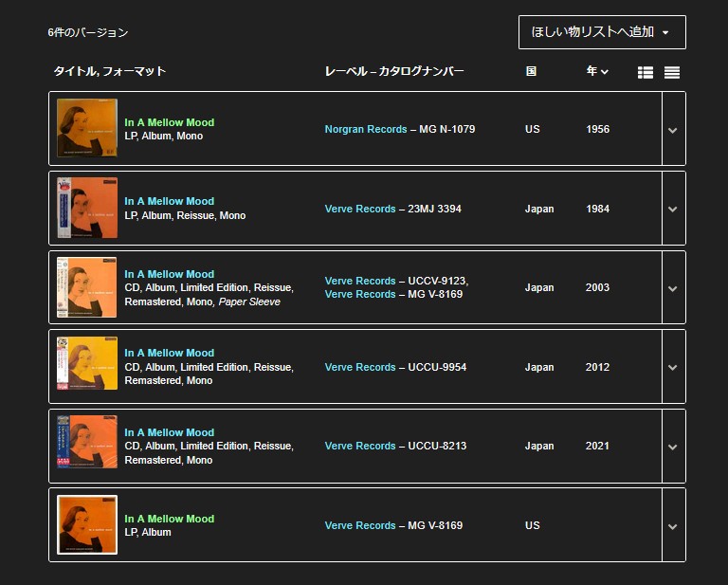This screenshot has height=585, width=728.
Task: Expand the 1984 Japan LP reissue row chevron
Action: coord(672,210)
